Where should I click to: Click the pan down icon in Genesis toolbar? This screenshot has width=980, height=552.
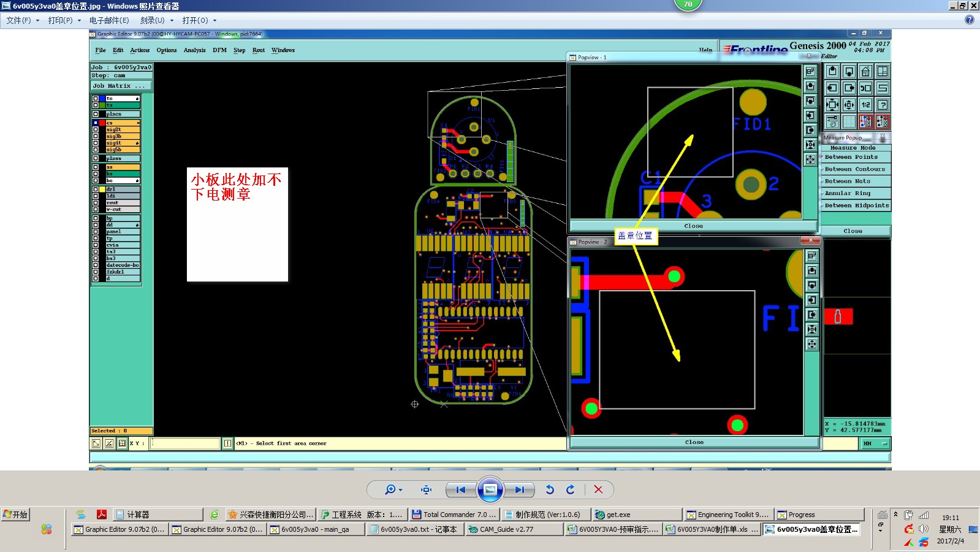click(849, 71)
